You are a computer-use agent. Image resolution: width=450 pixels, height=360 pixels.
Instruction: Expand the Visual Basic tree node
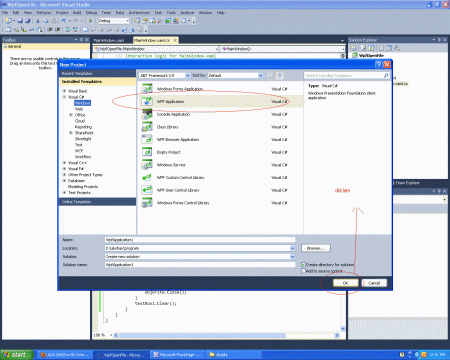point(64,91)
